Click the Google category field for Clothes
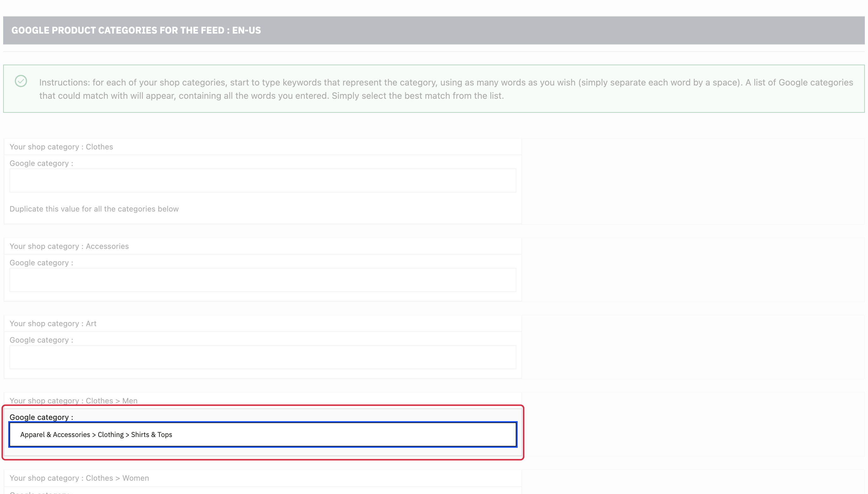 click(263, 180)
